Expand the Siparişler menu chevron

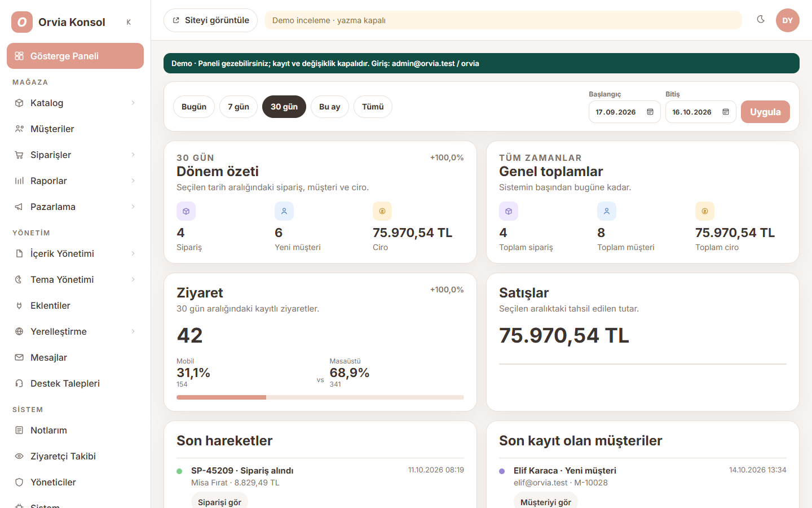(133, 155)
